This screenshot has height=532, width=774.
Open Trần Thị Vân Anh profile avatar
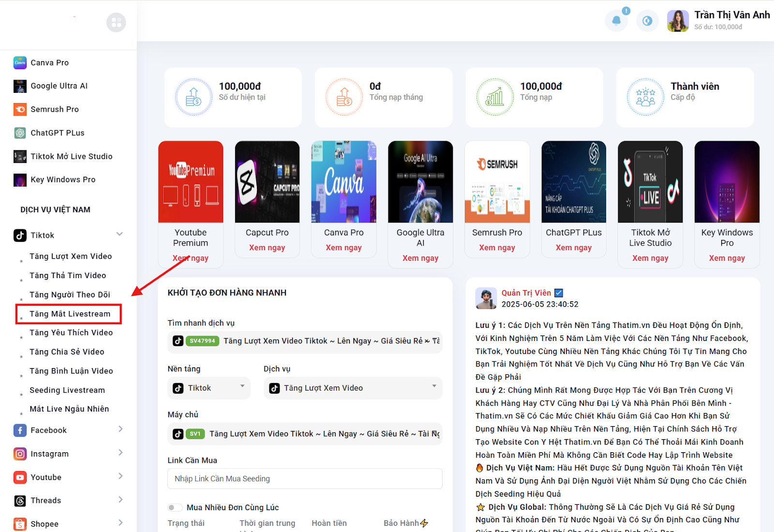678,21
